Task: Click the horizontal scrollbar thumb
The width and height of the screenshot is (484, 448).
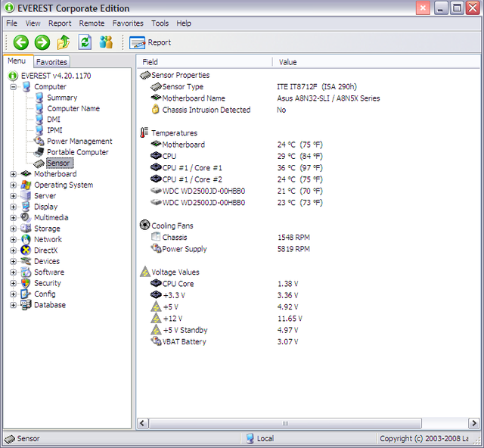Action: pos(285,423)
